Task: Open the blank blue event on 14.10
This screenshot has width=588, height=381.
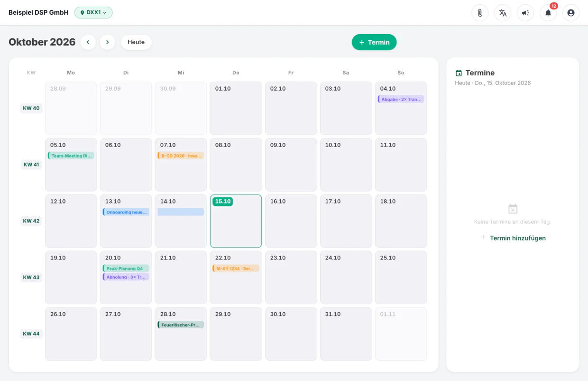Action: click(x=181, y=212)
